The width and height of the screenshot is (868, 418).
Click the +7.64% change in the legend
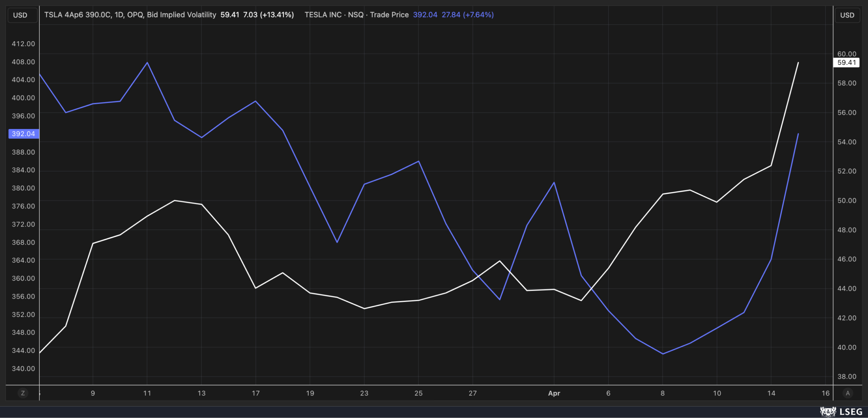click(x=478, y=15)
